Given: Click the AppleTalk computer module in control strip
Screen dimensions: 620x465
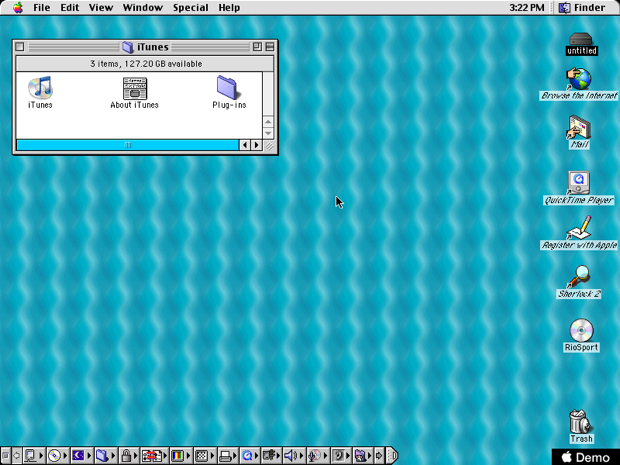Looking at the screenshot, I should pos(34,456).
